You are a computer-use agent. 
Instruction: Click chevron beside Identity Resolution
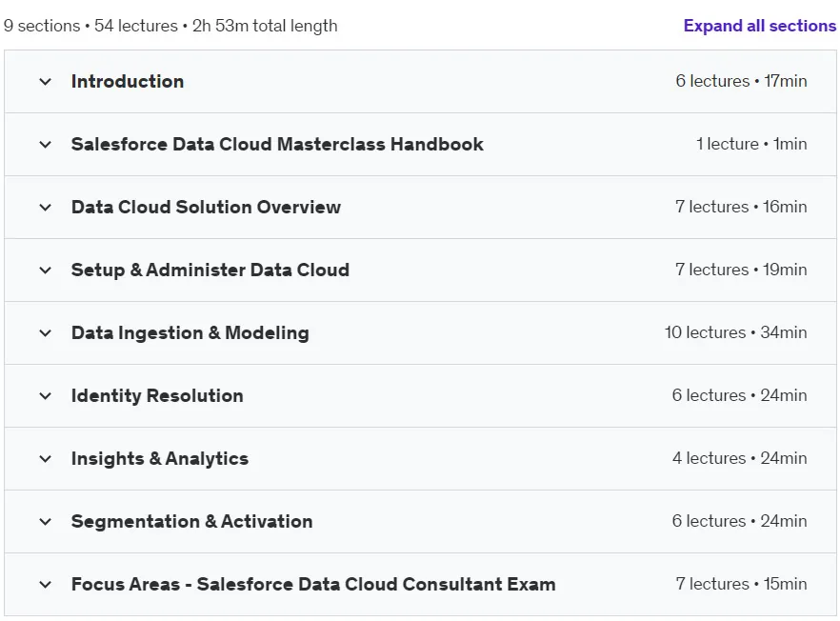pyautogui.click(x=46, y=396)
